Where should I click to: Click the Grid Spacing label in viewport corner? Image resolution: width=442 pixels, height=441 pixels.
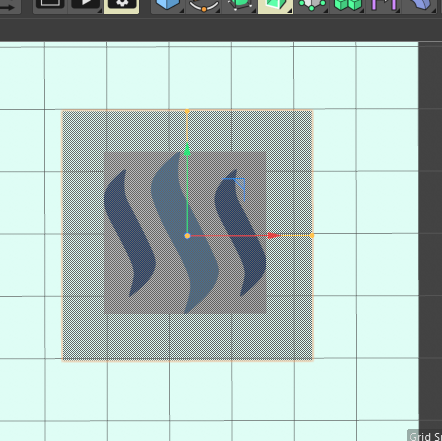coord(425,436)
